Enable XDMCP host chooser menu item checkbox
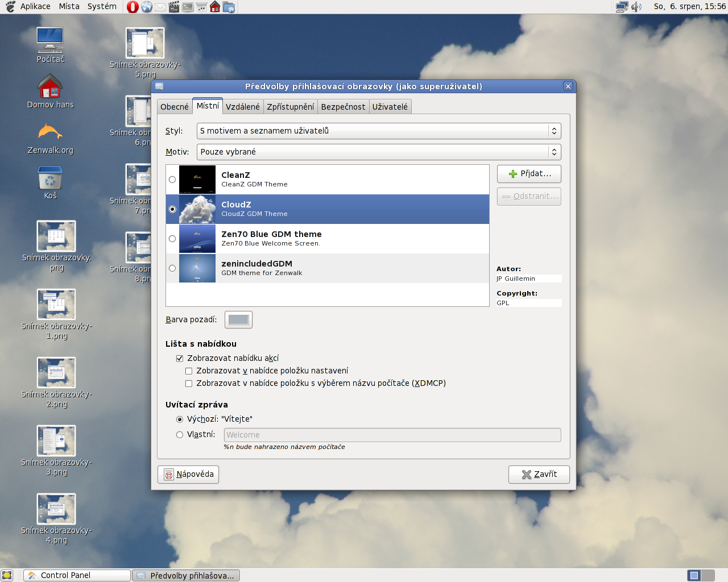Viewport: 728px width, 582px height. (189, 383)
